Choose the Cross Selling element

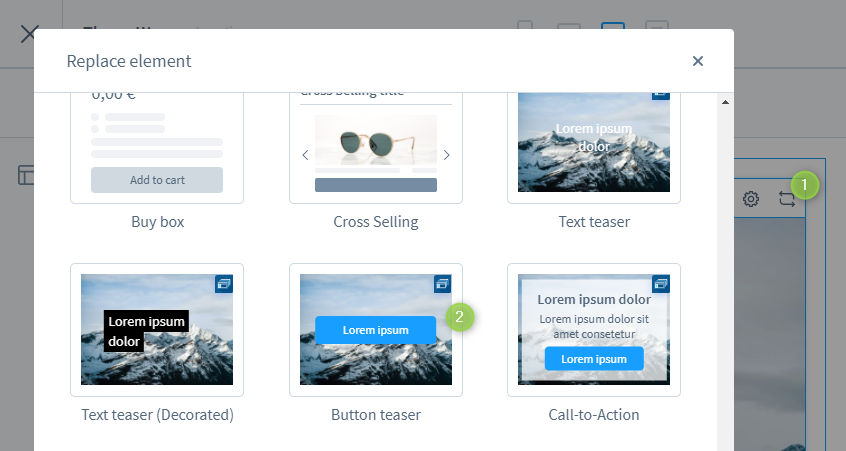point(376,148)
